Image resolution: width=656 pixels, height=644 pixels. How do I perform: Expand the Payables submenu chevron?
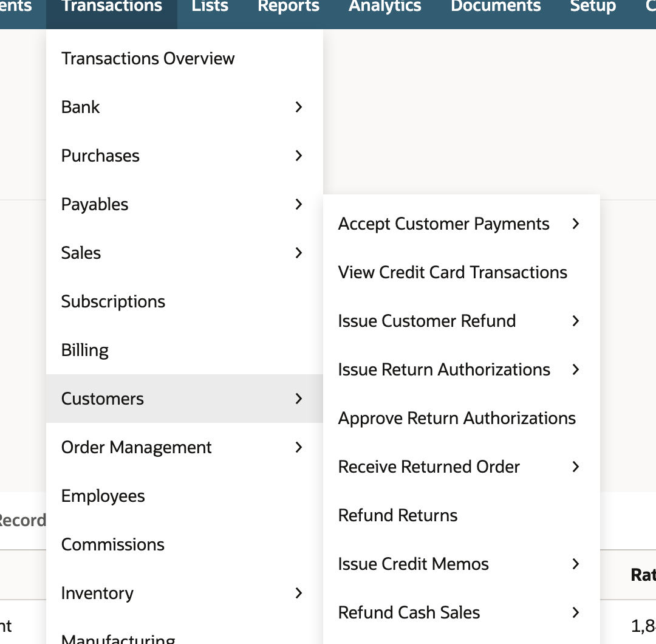click(x=298, y=204)
